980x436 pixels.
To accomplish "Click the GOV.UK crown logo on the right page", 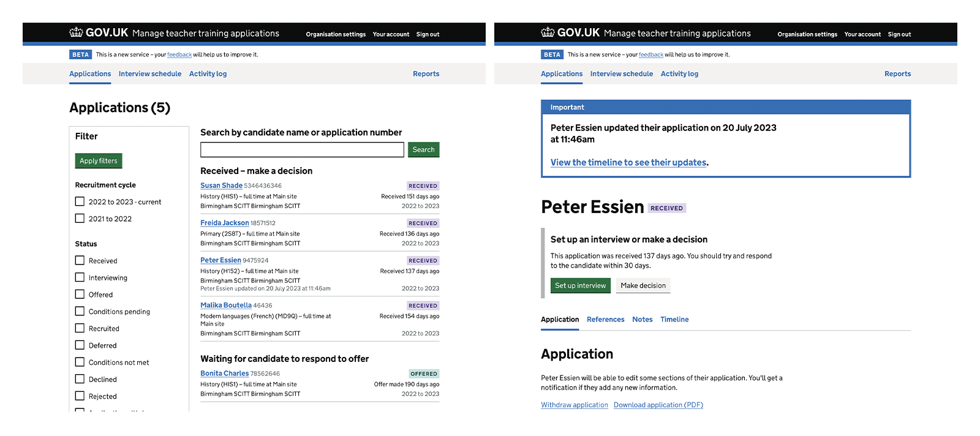I will 548,32.
